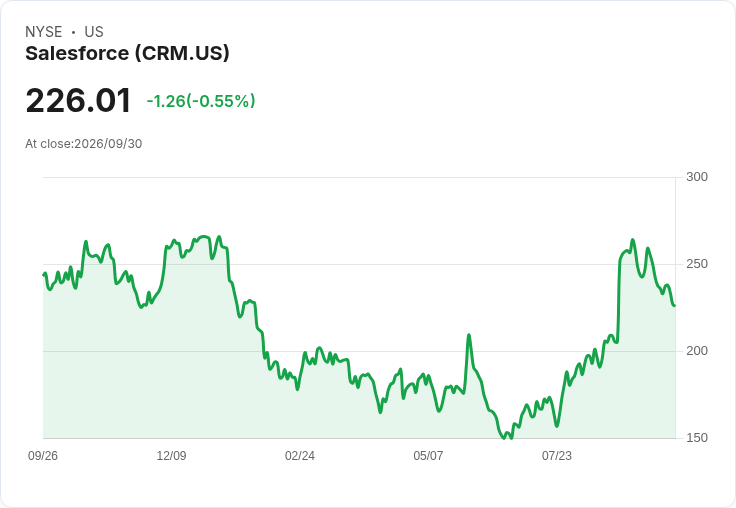This screenshot has height=508, width=736.
Task: Click the 09/26 date axis label
Action: 43,455
